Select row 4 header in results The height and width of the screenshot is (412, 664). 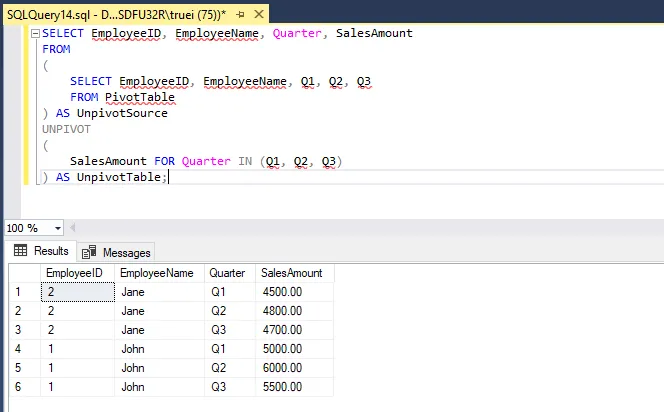(x=25, y=349)
